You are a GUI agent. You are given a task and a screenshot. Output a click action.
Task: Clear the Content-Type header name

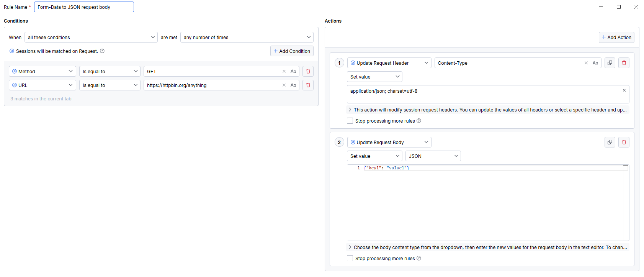[x=586, y=63]
